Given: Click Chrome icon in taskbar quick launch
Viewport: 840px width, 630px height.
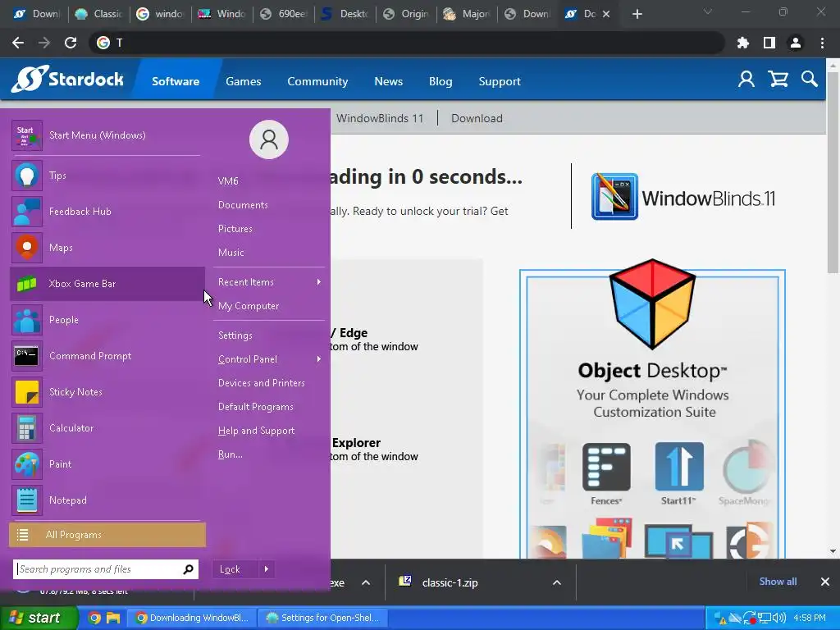Looking at the screenshot, I should (94, 618).
